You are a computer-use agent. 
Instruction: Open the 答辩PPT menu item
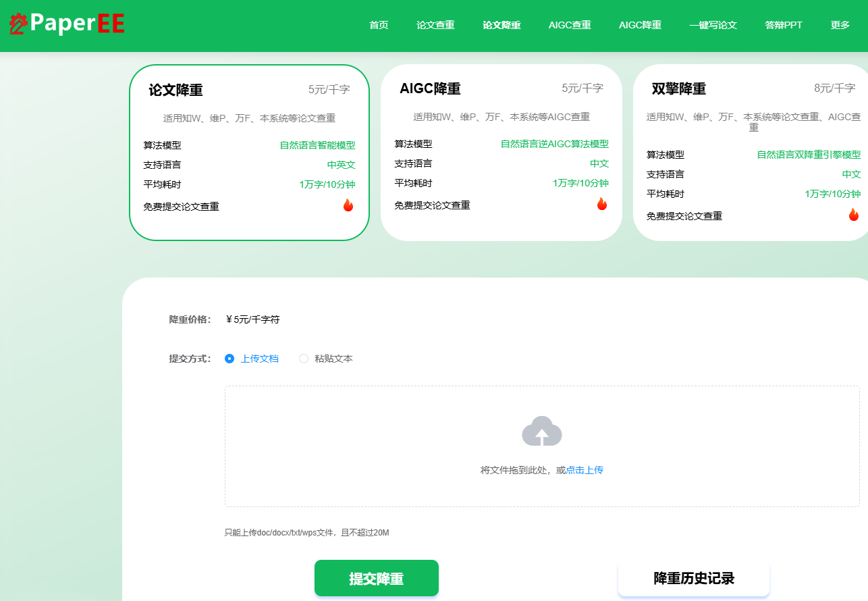tap(783, 25)
